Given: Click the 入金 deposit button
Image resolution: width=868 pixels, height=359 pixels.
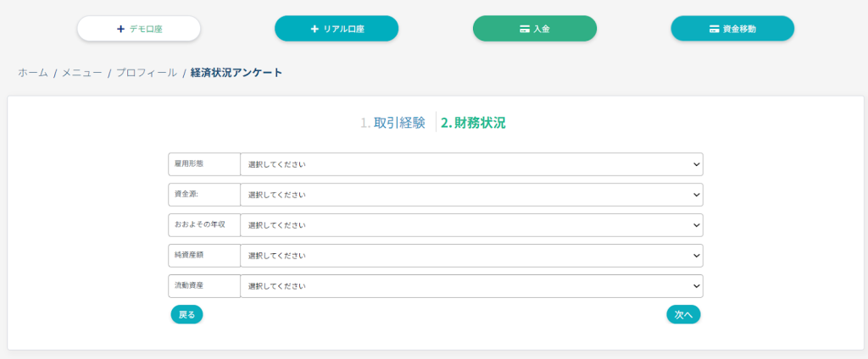Looking at the screenshot, I should (535, 29).
